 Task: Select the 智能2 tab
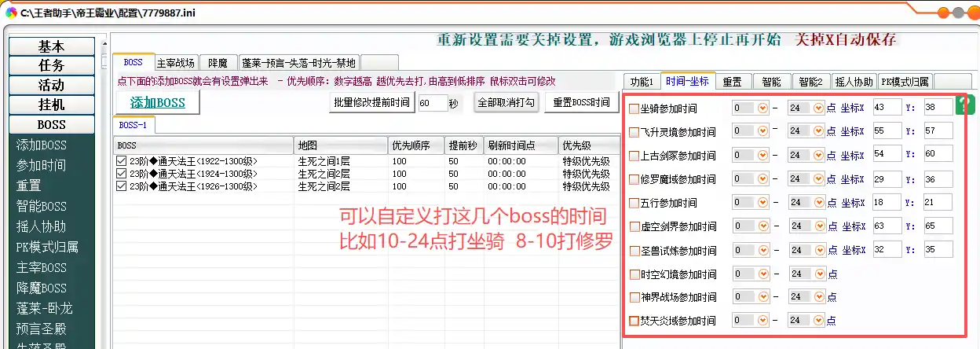click(x=811, y=81)
